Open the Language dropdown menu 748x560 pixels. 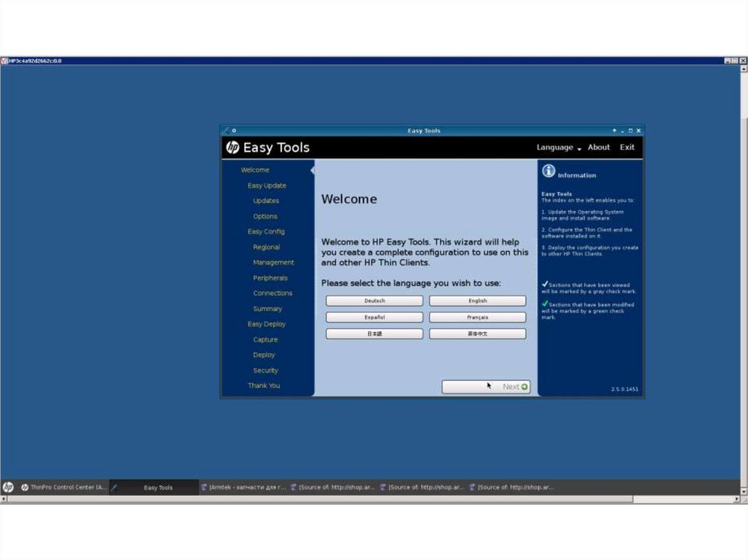click(559, 147)
